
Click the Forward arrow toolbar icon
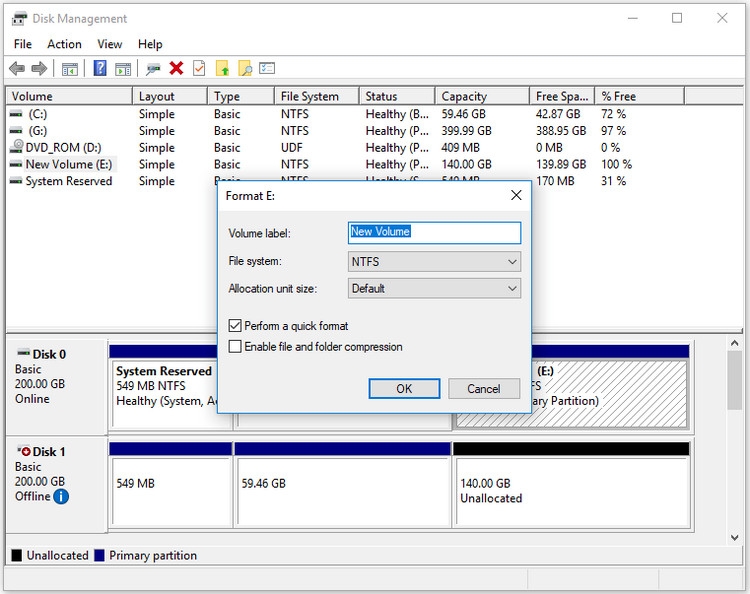[x=39, y=68]
